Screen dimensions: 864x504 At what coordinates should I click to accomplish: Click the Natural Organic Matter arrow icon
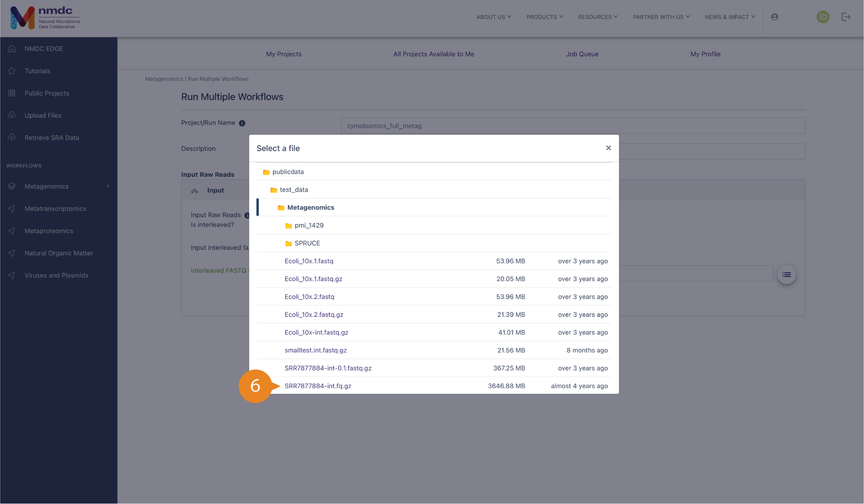[x=12, y=253]
